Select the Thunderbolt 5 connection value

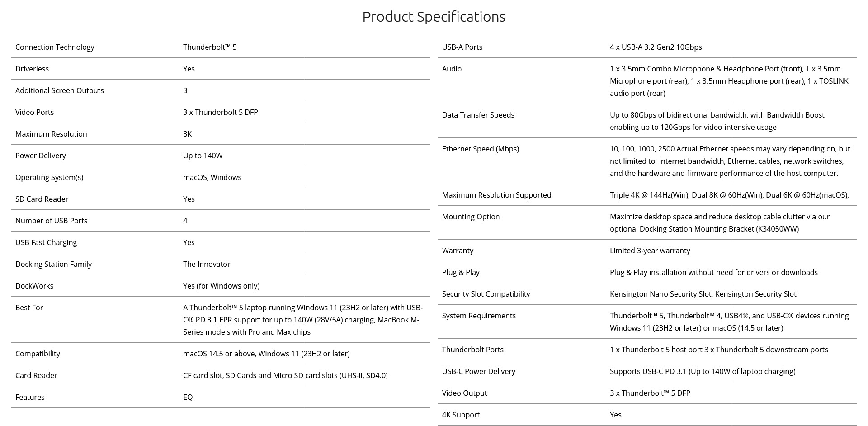click(x=210, y=47)
